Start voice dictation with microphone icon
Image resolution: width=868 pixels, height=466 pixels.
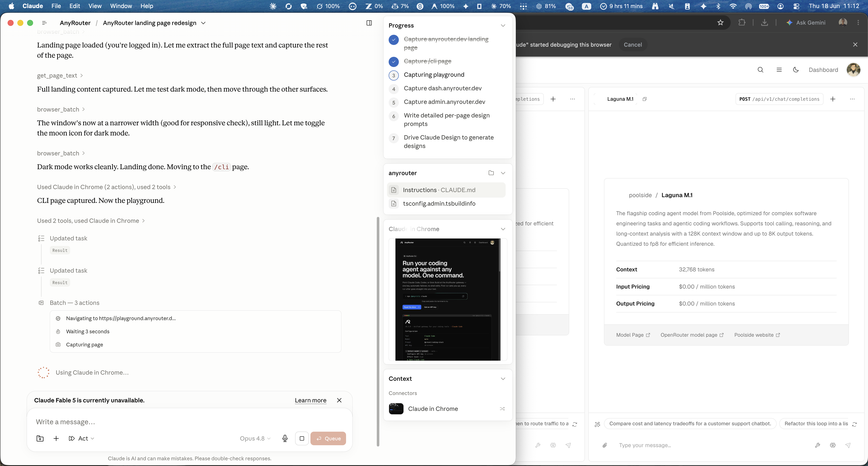[x=285, y=438]
